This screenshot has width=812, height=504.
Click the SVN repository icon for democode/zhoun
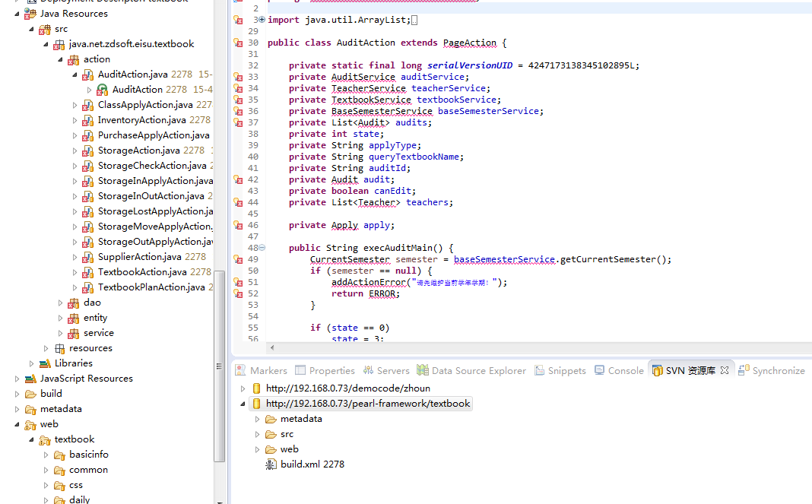click(256, 388)
